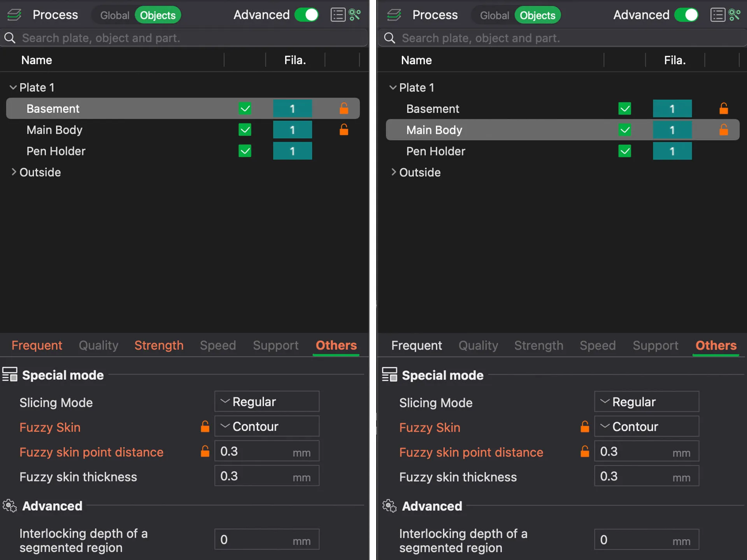Click the Interlocking depth field, left panel
This screenshot has width=747, height=560.
tap(267, 539)
